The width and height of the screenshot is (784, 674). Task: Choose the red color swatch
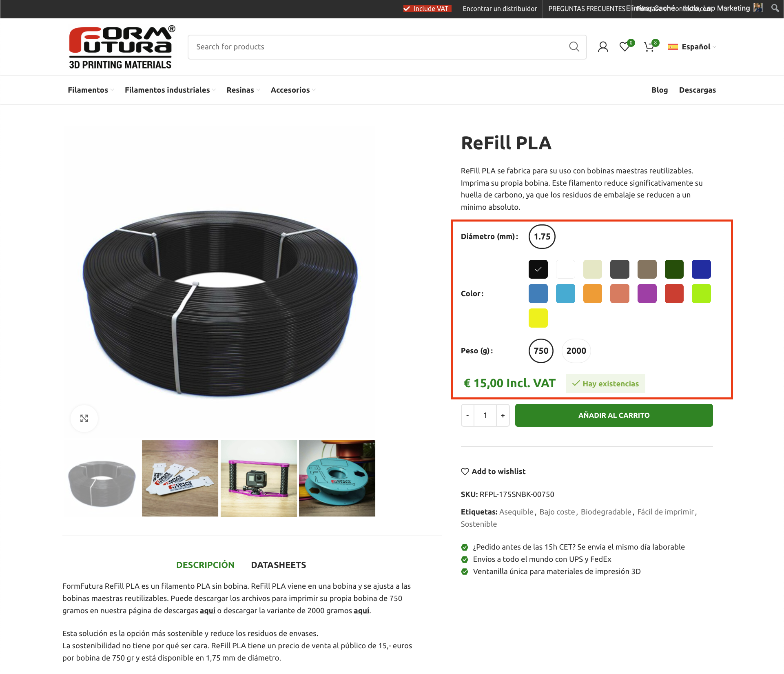coord(674,294)
